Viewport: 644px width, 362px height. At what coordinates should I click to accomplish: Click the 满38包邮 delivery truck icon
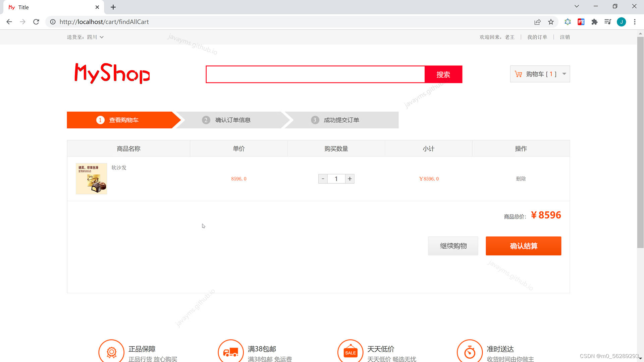click(x=231, y=351)
